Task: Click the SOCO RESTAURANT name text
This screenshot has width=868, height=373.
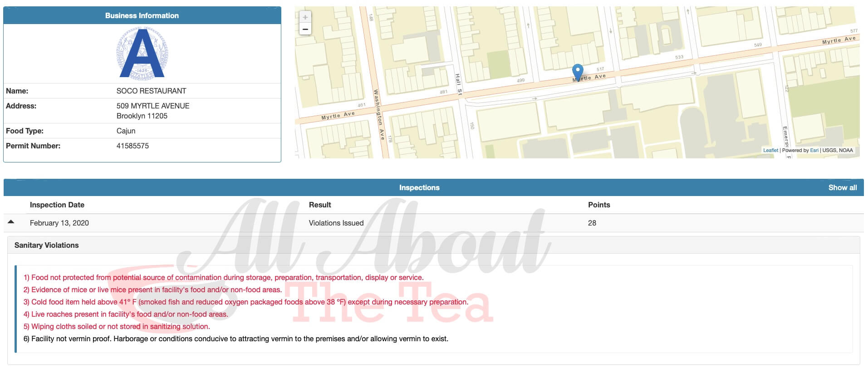Action: 151,91
